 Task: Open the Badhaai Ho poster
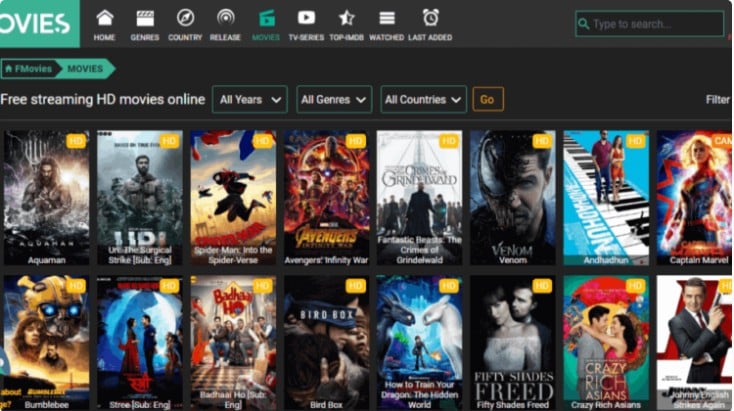click(x=233, y=343)
